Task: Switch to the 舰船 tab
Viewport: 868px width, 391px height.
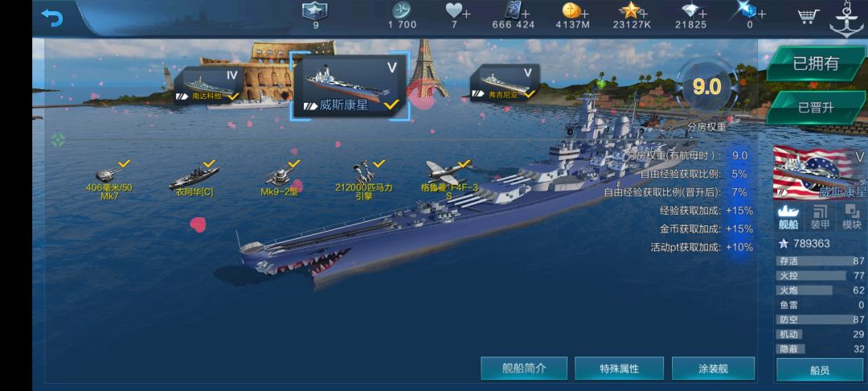Action: (x=788, y=217)
